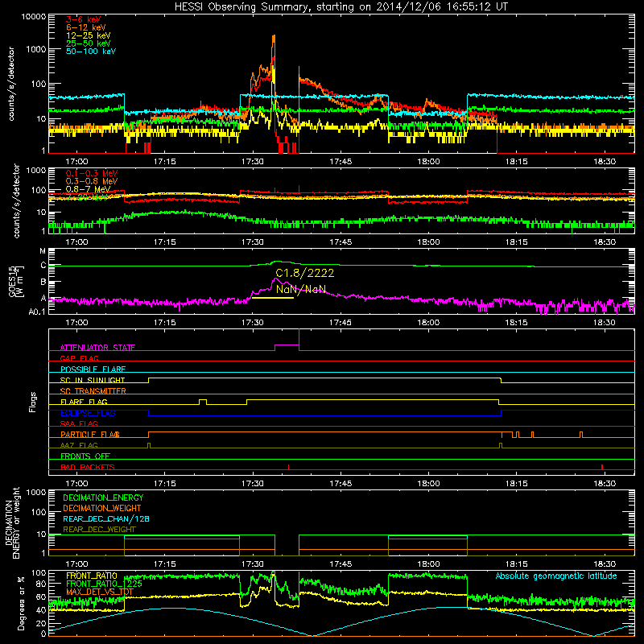Select the cyan 50-100 keV legend label
The height and width of the screenshot is (644, 644).
[91, 52]
